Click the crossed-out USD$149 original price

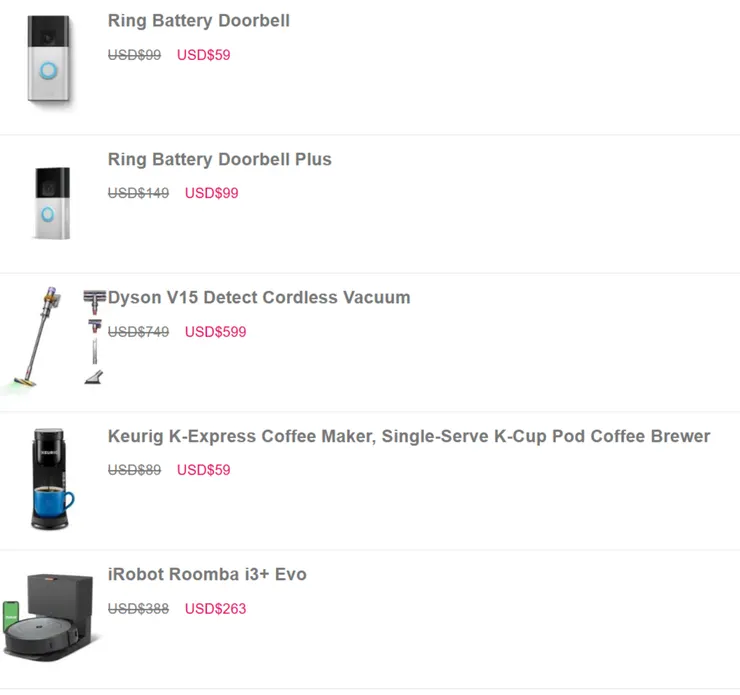tap(138, 193)
